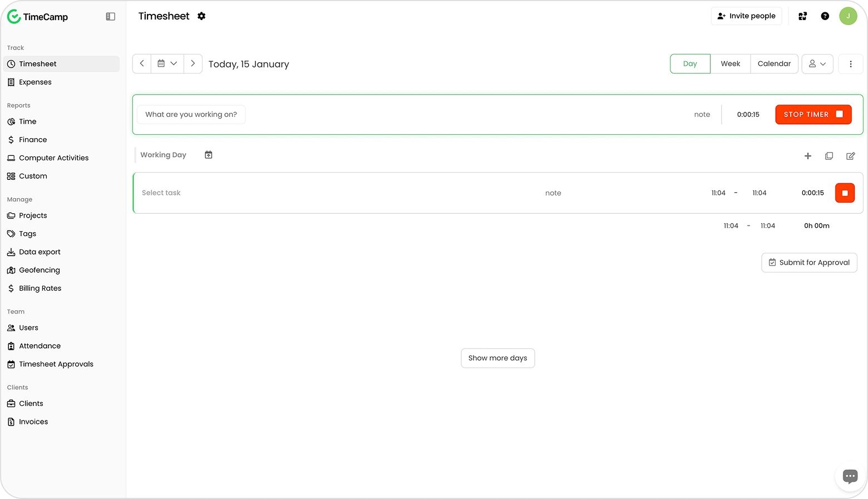Image resolution: width=868 pixels, height=499 pixels.
Task: Add a new time entry with plus icon
Action: tap(808, 156)
